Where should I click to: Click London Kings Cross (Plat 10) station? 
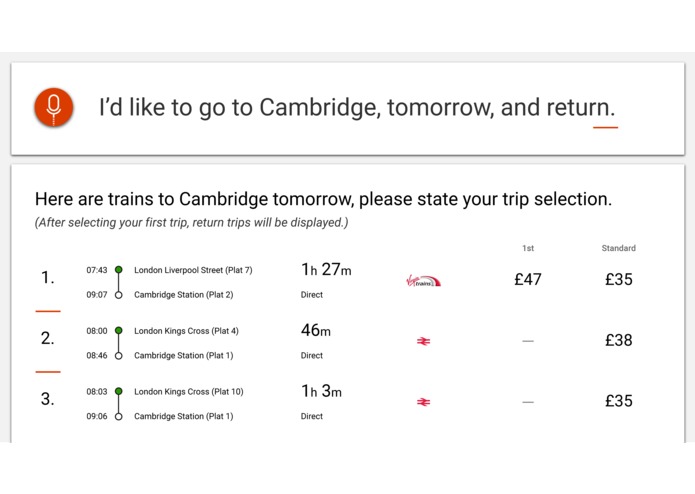pos(188,392)
